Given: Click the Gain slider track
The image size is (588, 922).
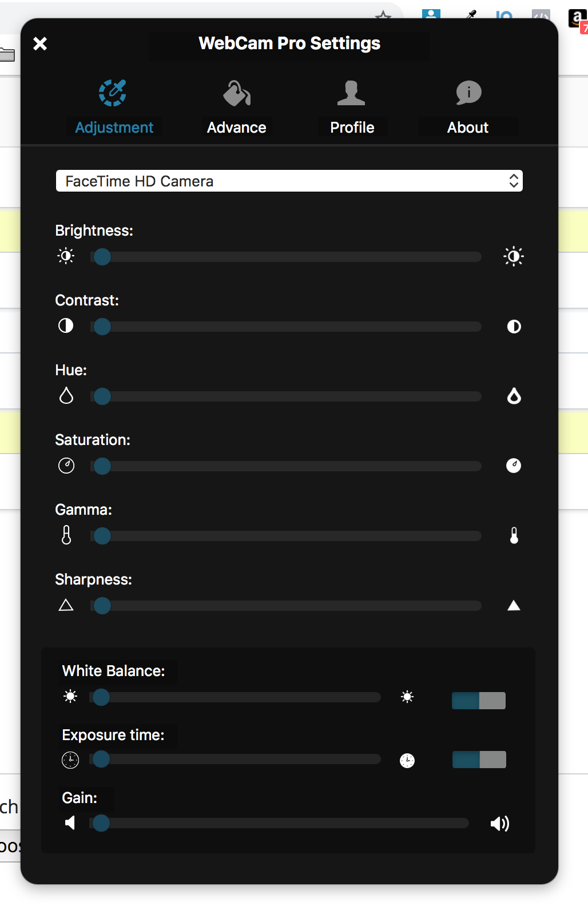Looking at the screenshot, I should 279,823.
